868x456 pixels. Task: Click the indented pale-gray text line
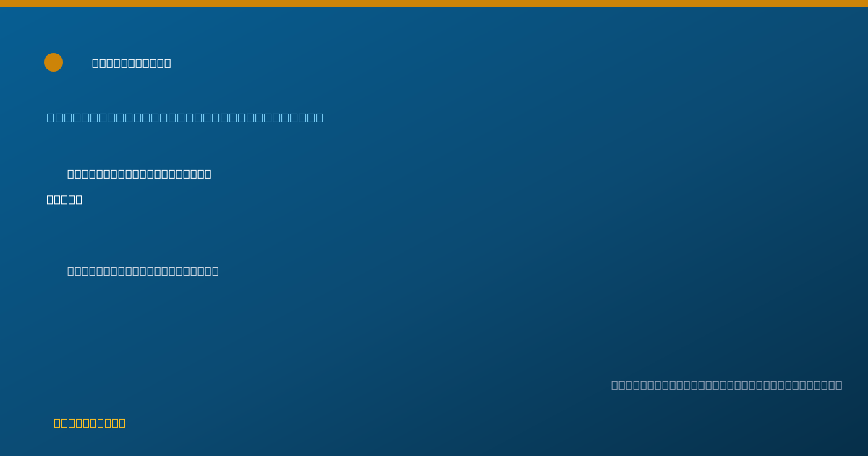click(143, 271)
